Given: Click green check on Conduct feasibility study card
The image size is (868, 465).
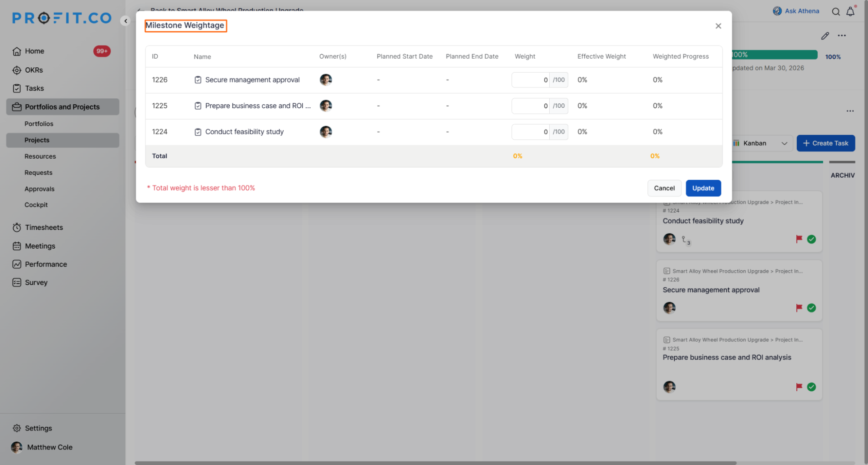Looking at the screenshot, I should pyautogui.click(x=811, y=239).
